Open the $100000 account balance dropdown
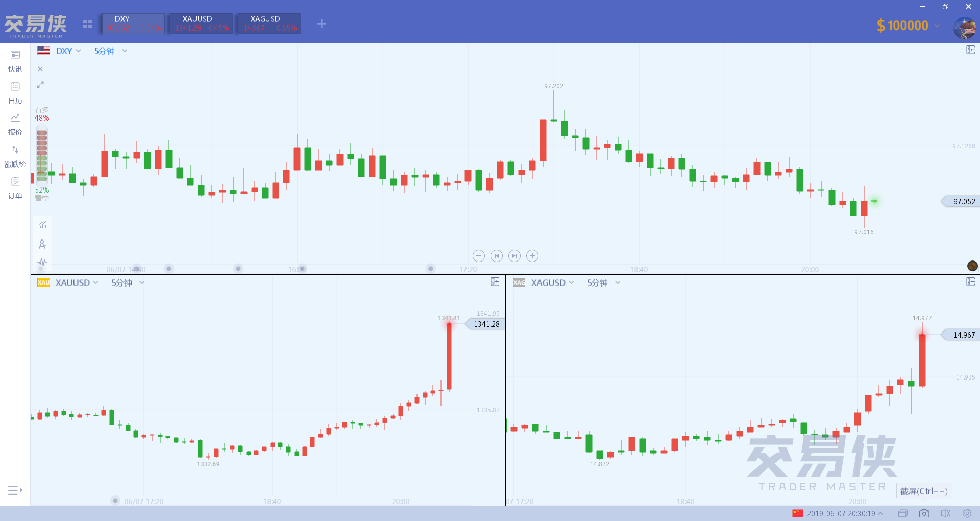This screenshot has height=521, width=980. (x=908, y=26)
